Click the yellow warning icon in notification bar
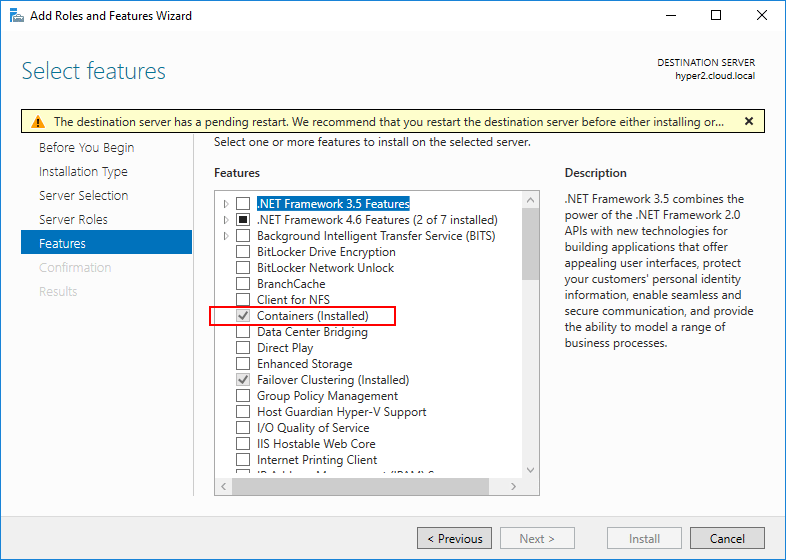Viewport: 786px width, 560px height. tap(37, 122)
